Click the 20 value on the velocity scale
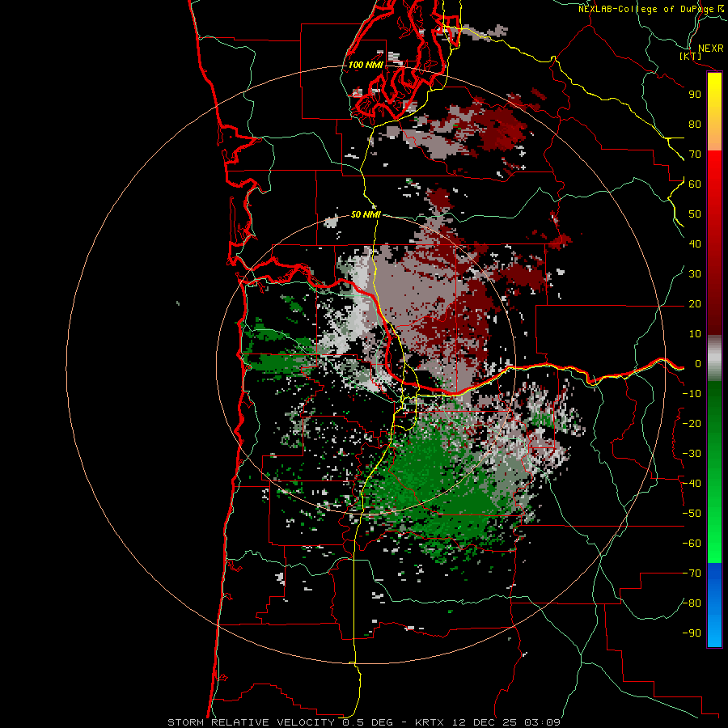Image resolution: width=728 pixels, height=728 pixels. click(x=695, y=304)
